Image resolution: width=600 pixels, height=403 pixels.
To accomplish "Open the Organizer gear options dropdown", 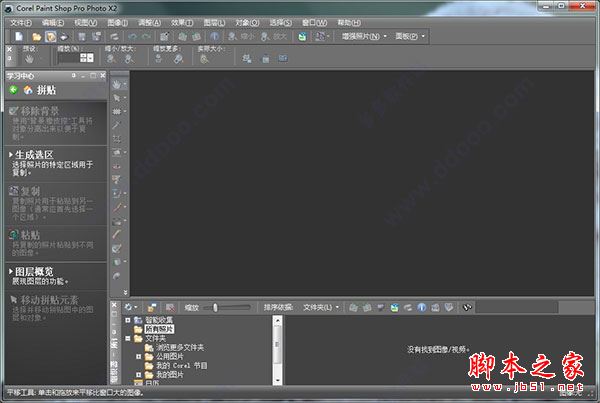I will 130,307.
